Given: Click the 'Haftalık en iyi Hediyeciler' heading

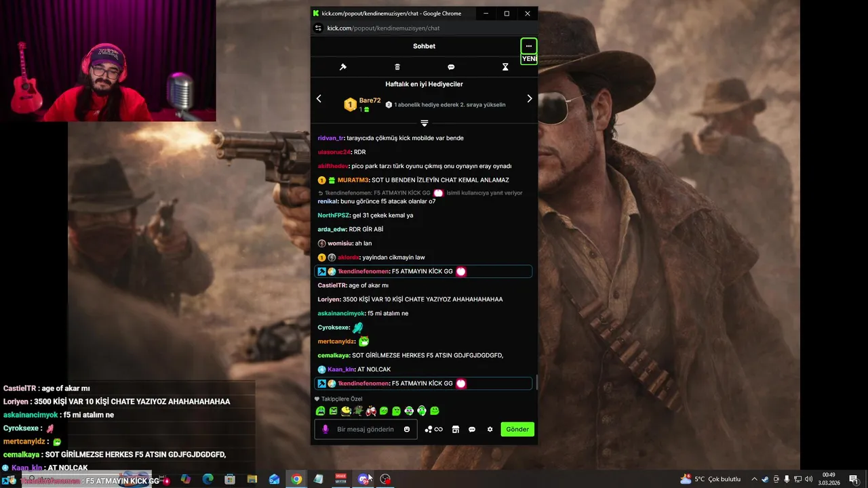Looking at the screenshot, I should click(x=424, y=84).
